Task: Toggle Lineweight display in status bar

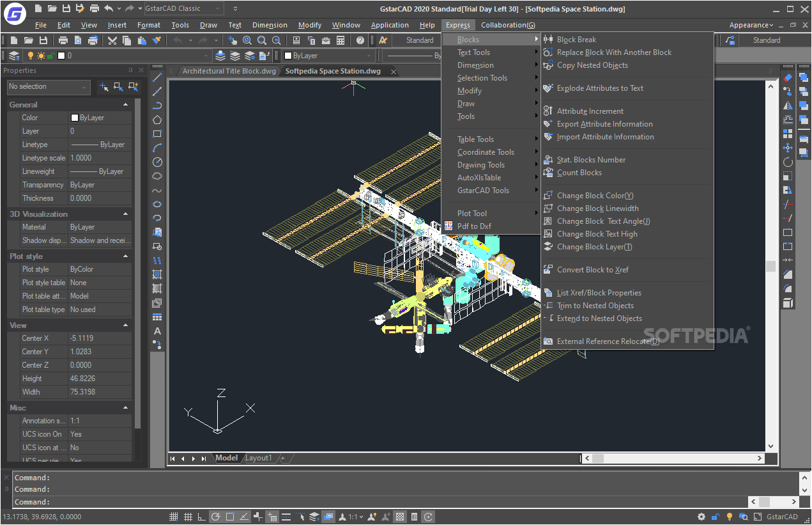Action: 286,517
